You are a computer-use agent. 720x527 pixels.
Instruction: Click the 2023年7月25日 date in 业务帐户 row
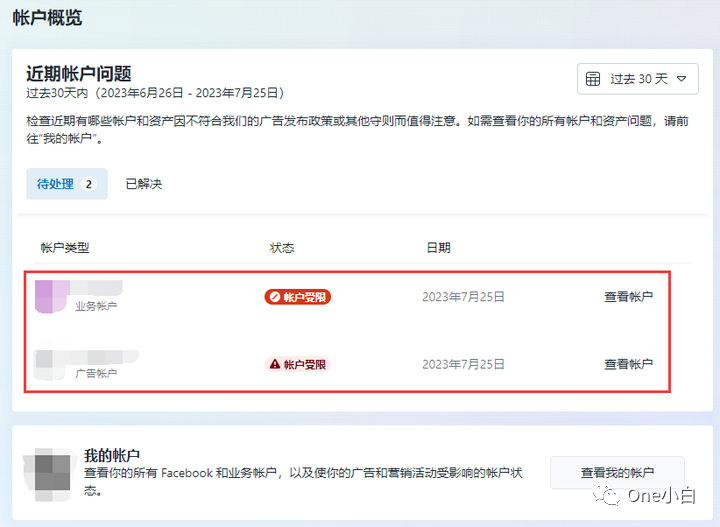click(x=463, y=297)
